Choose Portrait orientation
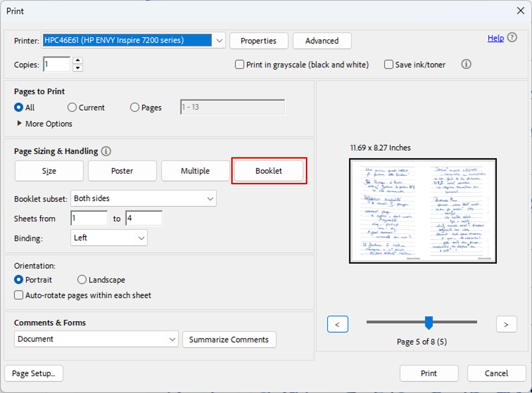Screen dimensions: 532x393 (x=19, y=280)
